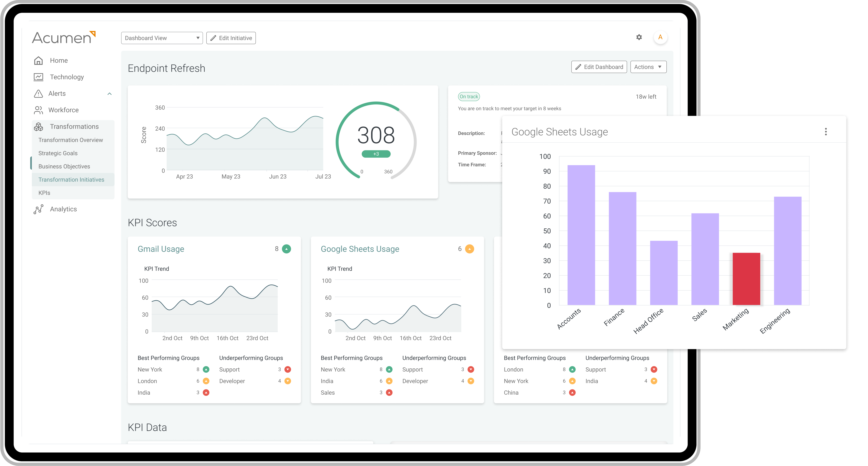Click the Technology chart icon
Image resolution: width=868 pixels, height=466 pixels.
pyautogui.click(x=38, y=77)
